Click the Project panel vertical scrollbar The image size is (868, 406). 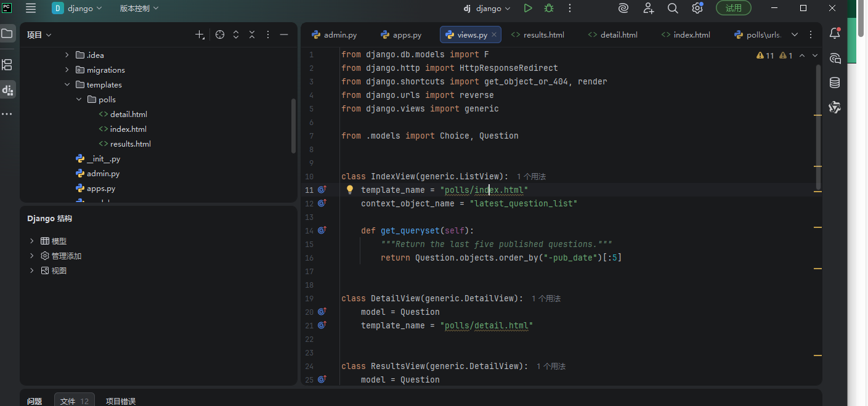pos(293,125)
